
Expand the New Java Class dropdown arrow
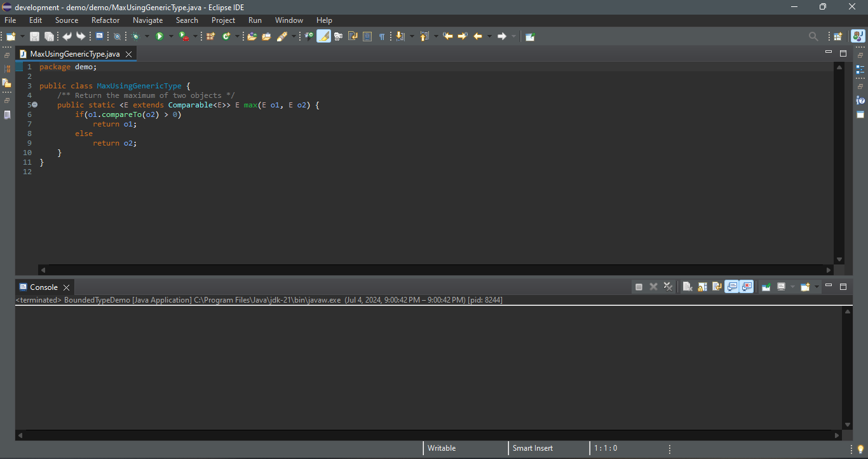tap(237, 36)
